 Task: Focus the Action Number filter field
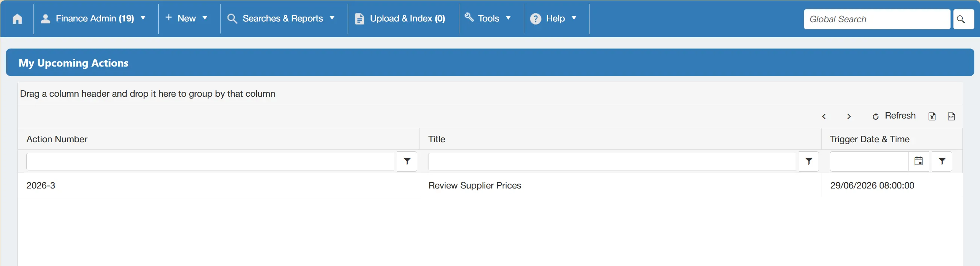tap(210, 162)
